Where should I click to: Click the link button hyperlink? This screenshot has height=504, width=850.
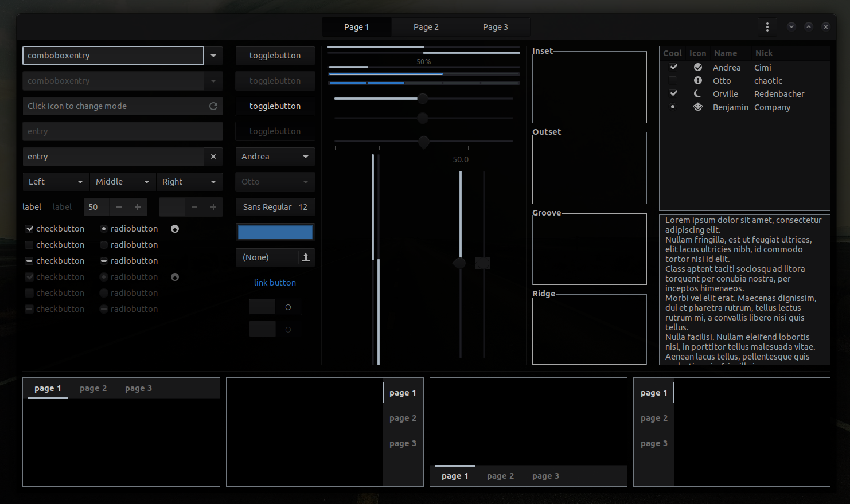pyautogui.click(x=275, y=282)
